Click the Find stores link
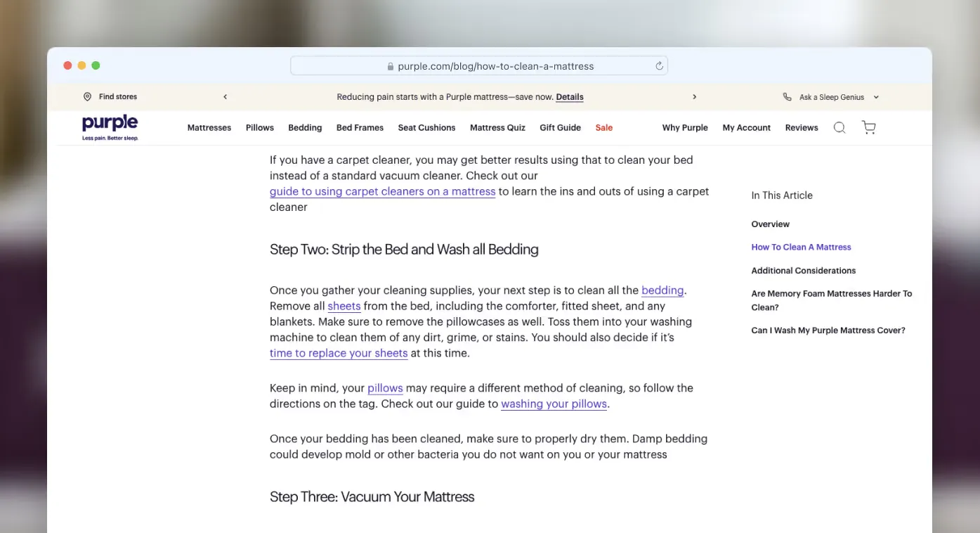This screenshot has height=533, width=980. pyautogui.click(x=118, y=97)
